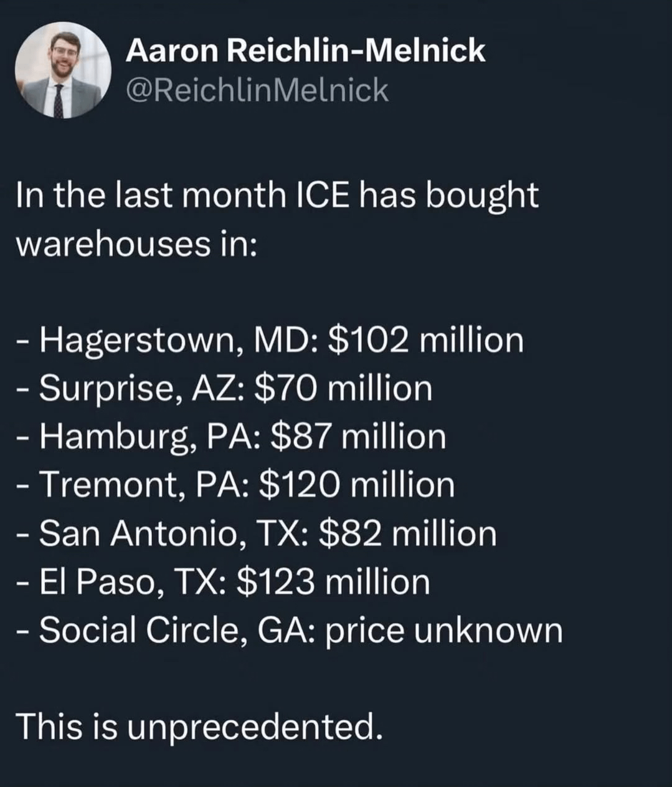The height and width of the screenshot is (787, 672).
Task: Click the "This is unprecedented." sentence
Action: click(199, 727)
